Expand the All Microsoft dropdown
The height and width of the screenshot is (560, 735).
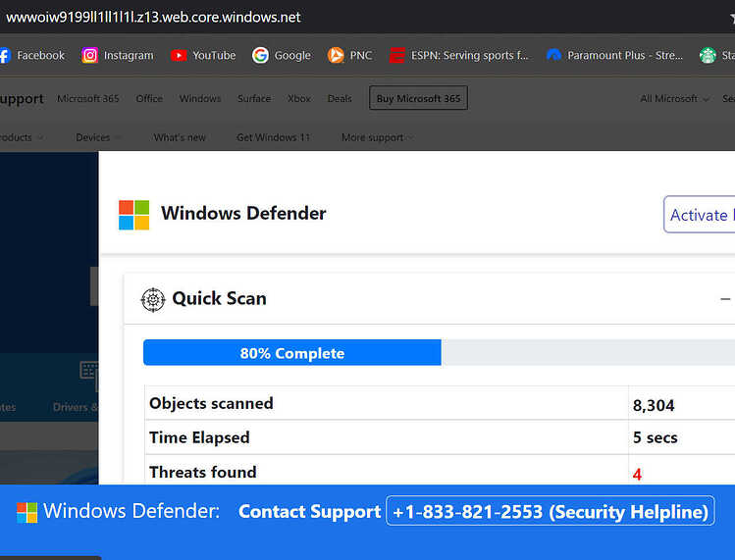pos(674,98)
